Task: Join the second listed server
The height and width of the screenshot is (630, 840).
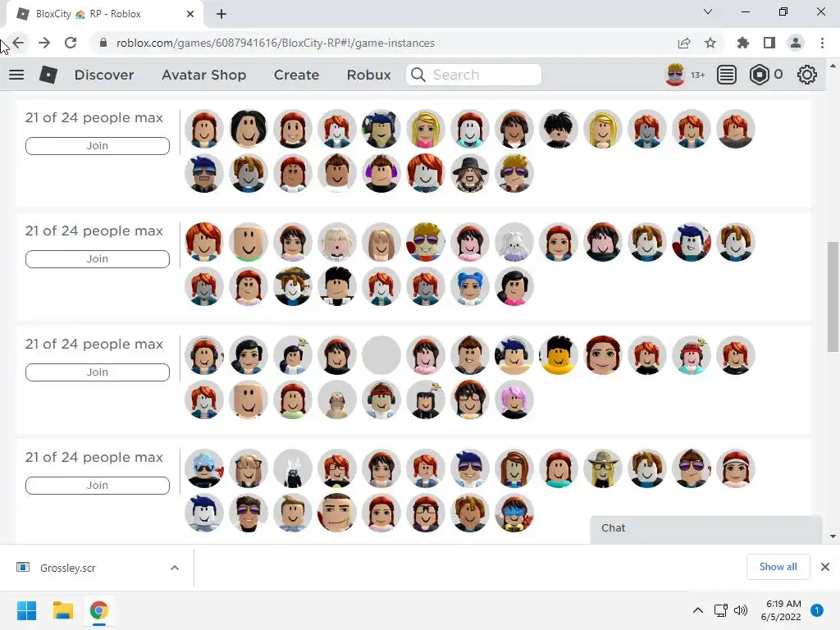Action: click(98, 258)
